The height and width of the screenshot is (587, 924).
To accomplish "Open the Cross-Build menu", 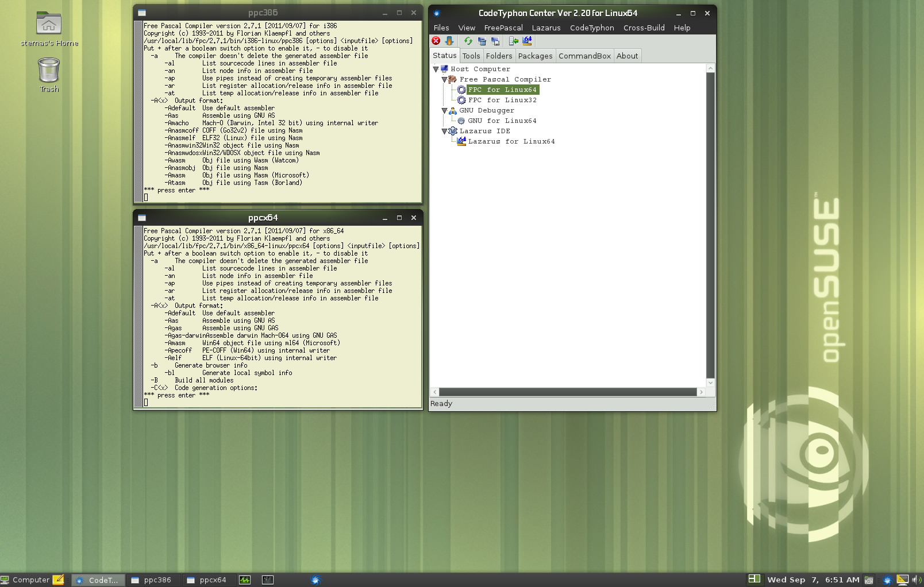I will [x=644, y=28].
